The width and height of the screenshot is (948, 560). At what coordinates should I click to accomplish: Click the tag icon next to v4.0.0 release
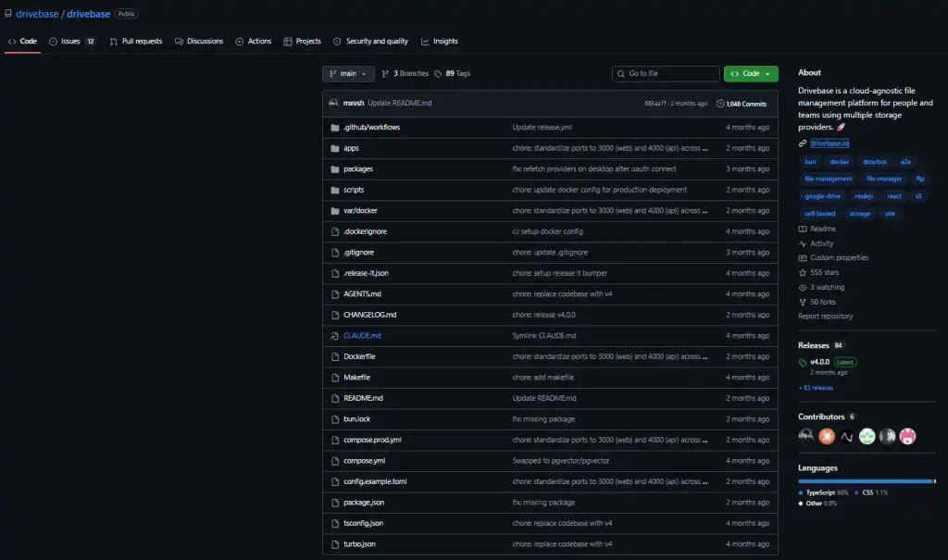click(x=803, y=362)
